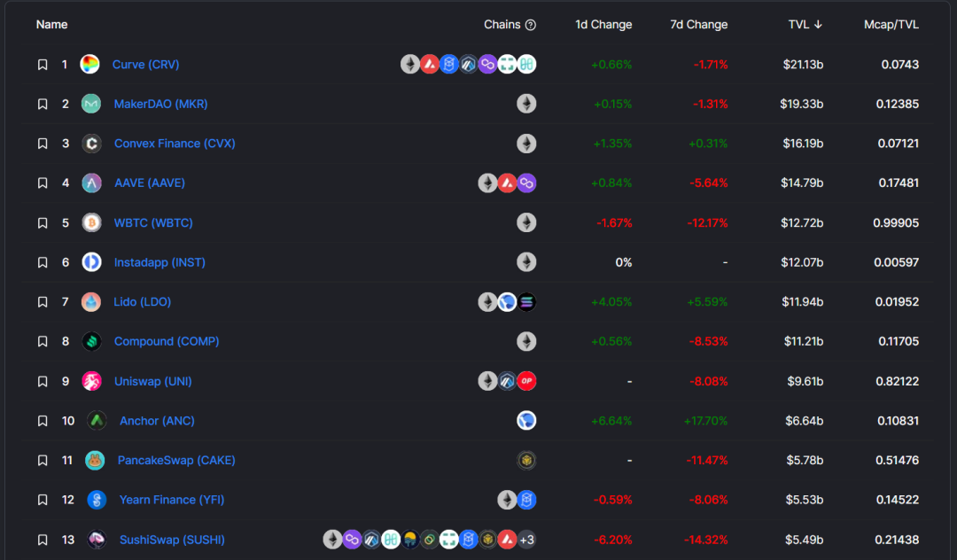Bookmark the Curve (CRV) protocol
This screenshot has height=560, width=957.
click(43, 65)
